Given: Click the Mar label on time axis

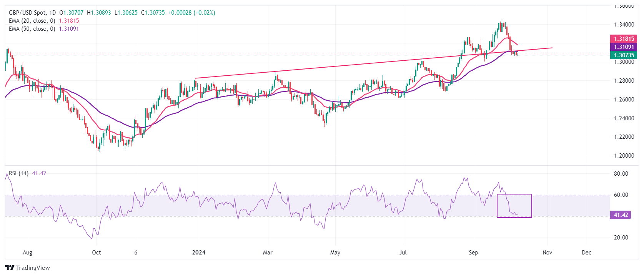Looking at the screenshot, I should click(x=268, y=253).
